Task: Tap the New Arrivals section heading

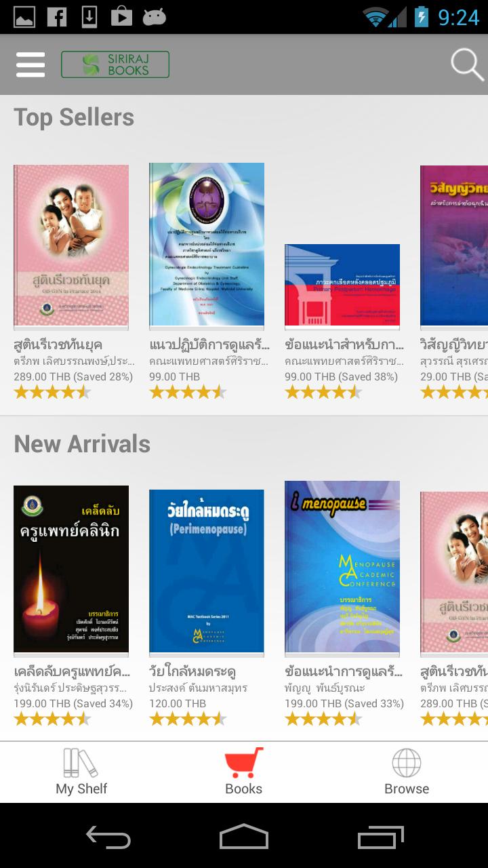Action: click(x=82, y=444)
